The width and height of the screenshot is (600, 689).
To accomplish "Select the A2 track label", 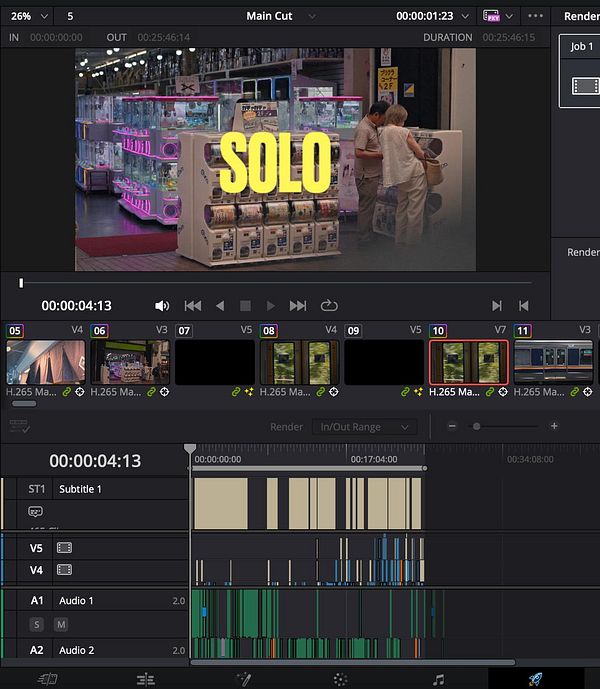I will coord(37,650).
